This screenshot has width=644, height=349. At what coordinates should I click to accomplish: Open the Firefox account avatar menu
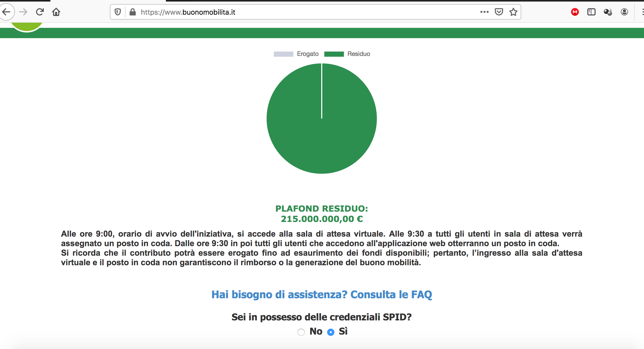coord(624,12)
